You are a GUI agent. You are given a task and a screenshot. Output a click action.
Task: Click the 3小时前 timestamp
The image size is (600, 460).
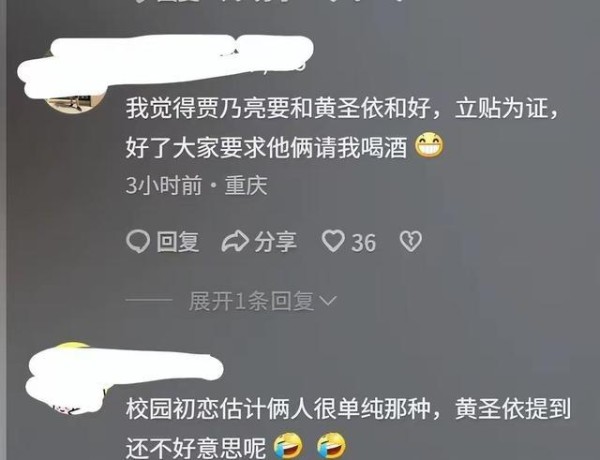164,186
